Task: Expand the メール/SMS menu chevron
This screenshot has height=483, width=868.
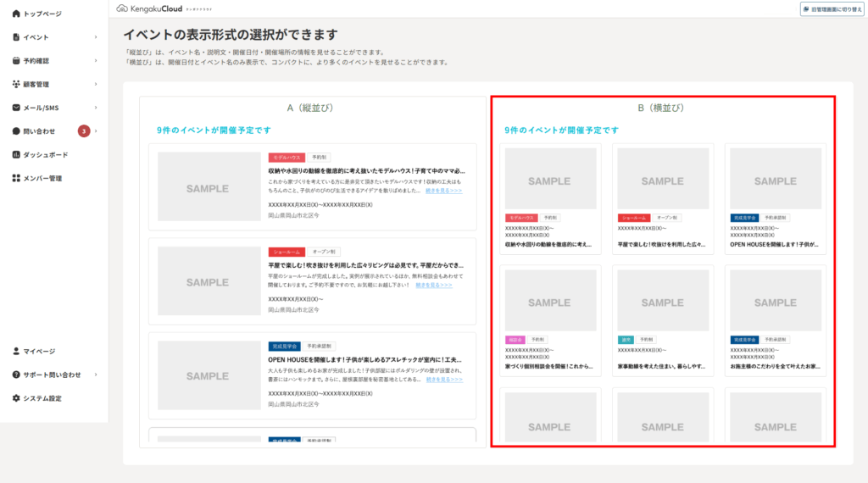Action: click(x=96, y=108)
